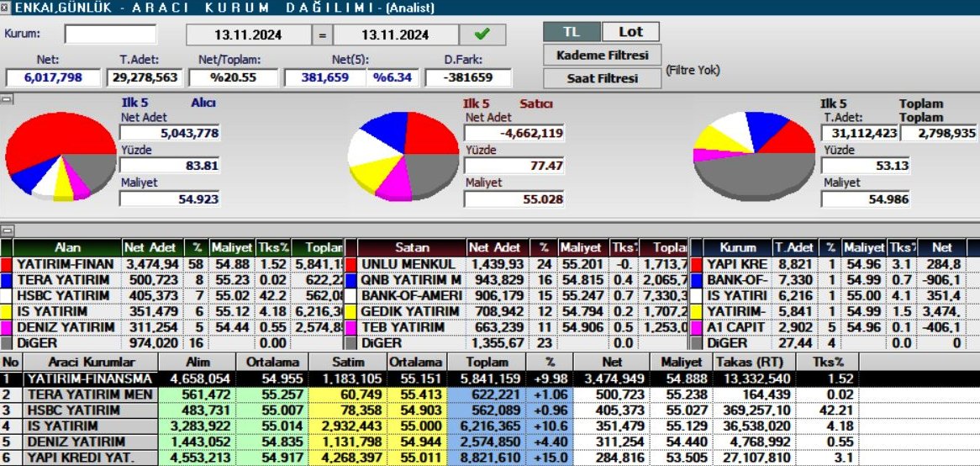
Task: Click the Kurum input field
Action: (x=111, y=34)
